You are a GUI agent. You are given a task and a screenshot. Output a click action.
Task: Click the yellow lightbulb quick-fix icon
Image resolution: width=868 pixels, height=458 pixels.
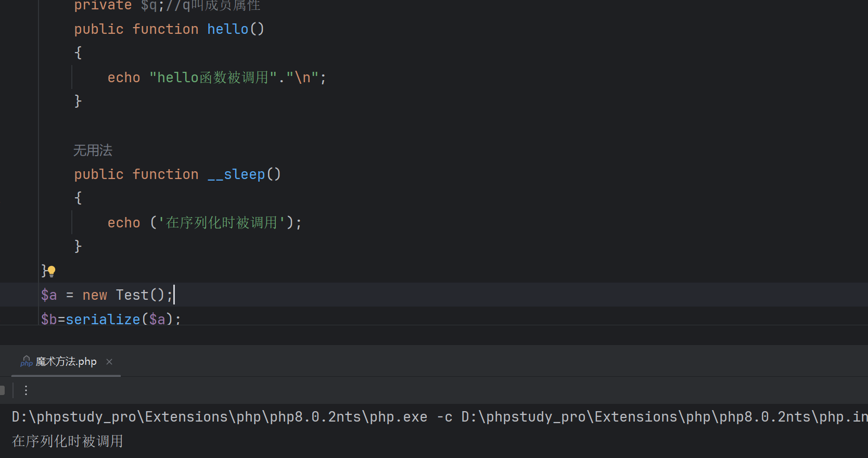click(x=51, y=271)
